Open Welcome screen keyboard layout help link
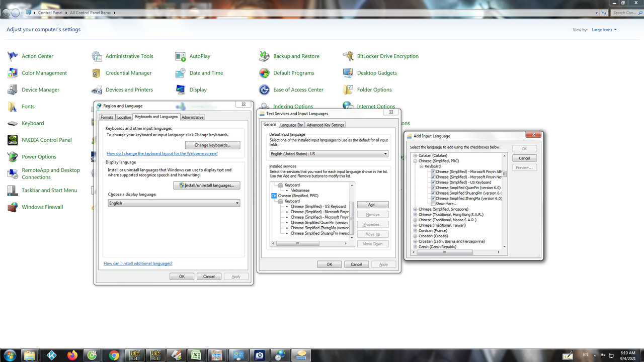The height and width of the screenshot is (362, 644). click(162, 153)
